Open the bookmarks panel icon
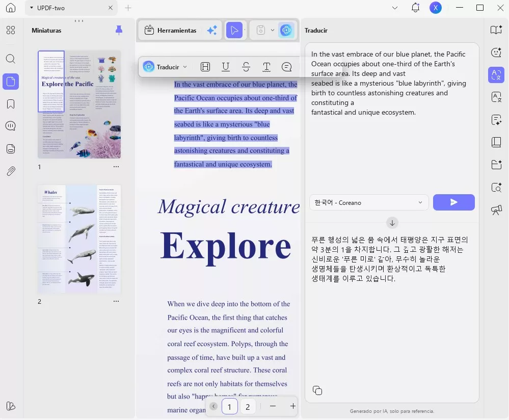Viewport: 509px width, 420px height. 11,104
